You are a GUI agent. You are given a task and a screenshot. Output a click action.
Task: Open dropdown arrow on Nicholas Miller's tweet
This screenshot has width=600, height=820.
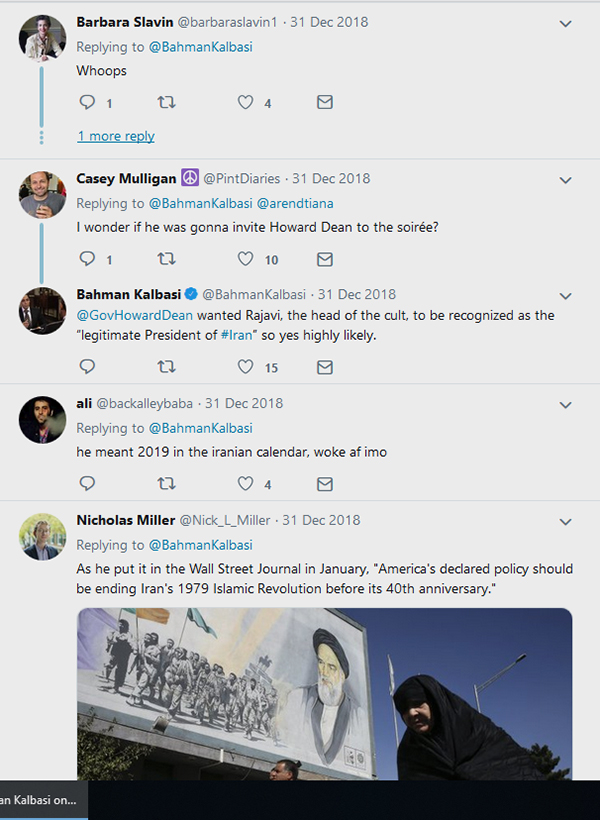pos(565,522)
